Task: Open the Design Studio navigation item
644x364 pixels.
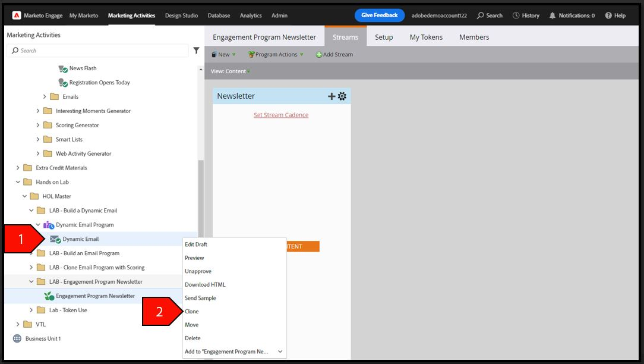Action: pyautogui.click(x=182, y=15)
